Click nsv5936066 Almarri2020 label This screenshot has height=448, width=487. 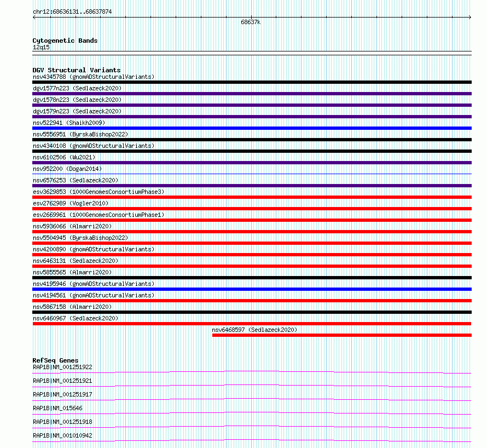72,226
